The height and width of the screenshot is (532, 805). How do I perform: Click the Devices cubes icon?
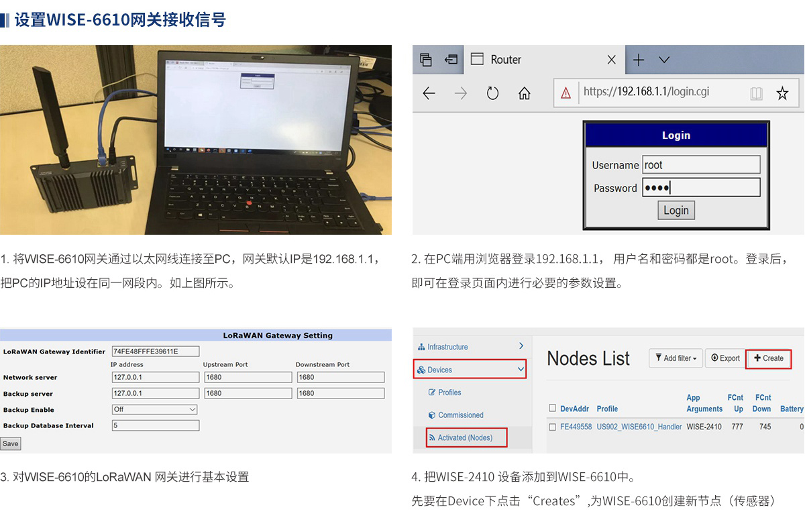pyautogui.click(x=421, y=370)
